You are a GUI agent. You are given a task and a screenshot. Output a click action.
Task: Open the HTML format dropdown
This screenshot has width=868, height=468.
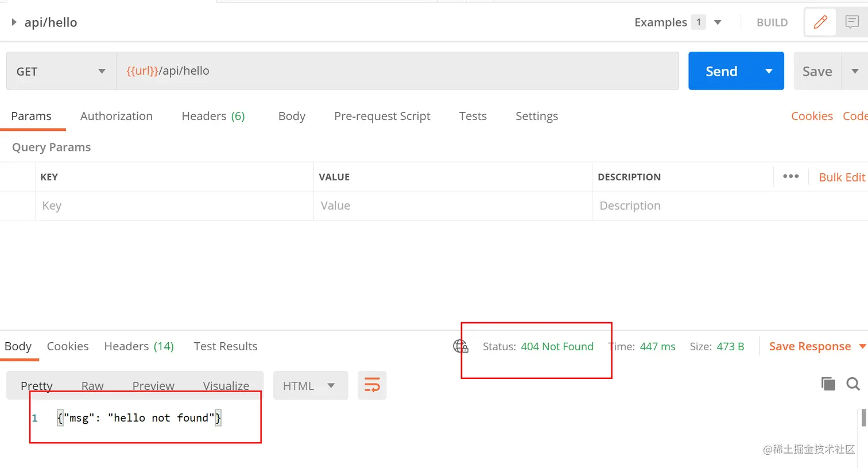[311, 385]
